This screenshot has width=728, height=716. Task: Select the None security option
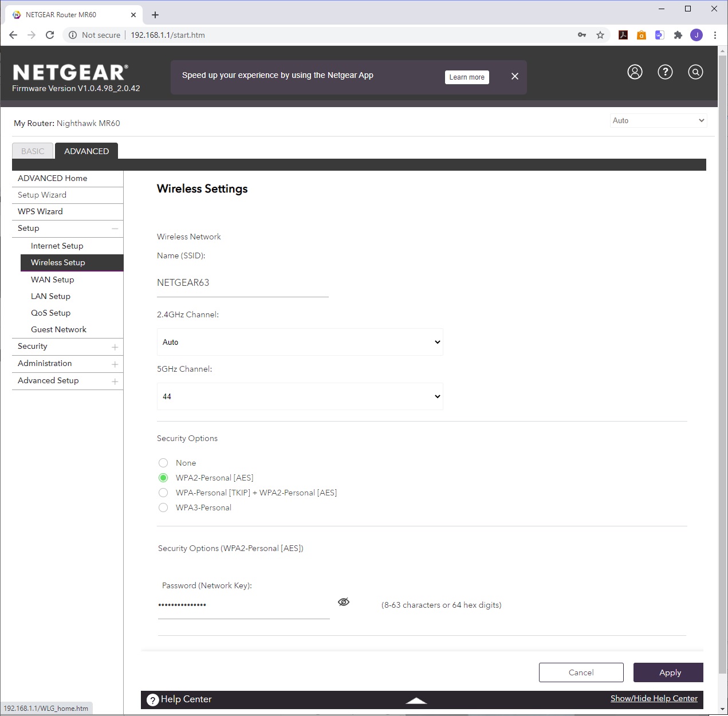163,463
